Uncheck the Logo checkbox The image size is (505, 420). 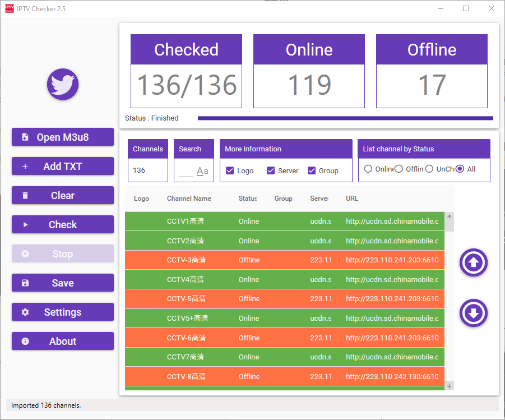(x=230, y=170)
